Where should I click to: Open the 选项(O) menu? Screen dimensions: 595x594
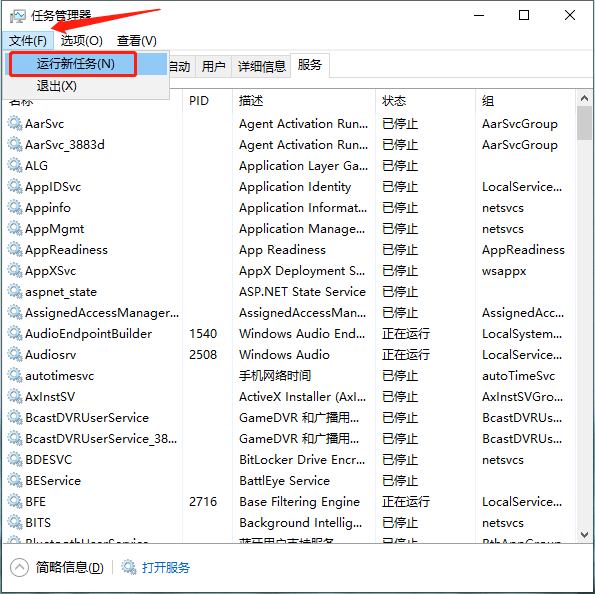coord(82,41)
